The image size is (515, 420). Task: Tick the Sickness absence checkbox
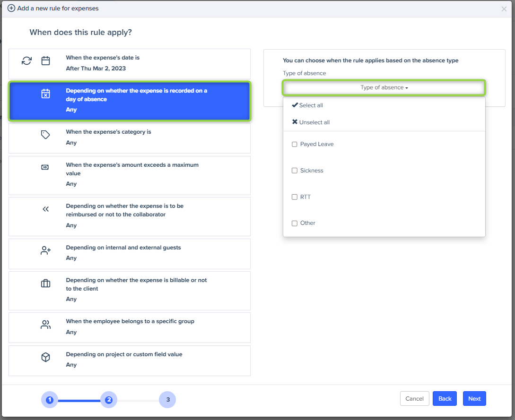click(295, 171)
